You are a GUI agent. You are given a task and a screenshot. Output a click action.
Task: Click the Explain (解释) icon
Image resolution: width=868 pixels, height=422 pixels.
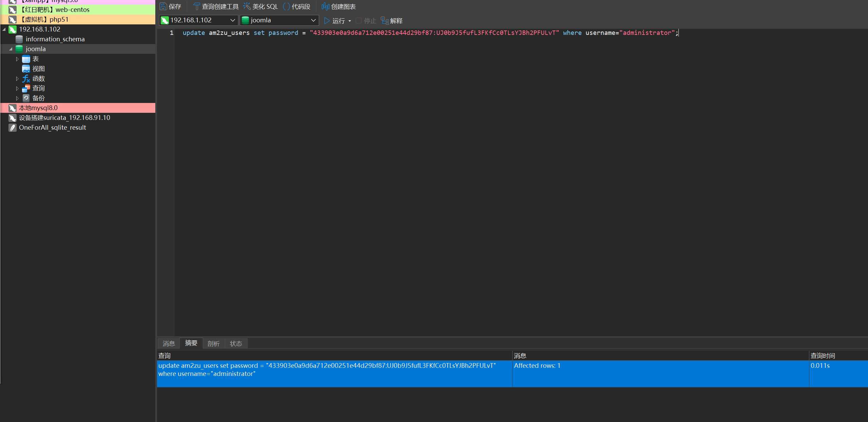point(385,21)
